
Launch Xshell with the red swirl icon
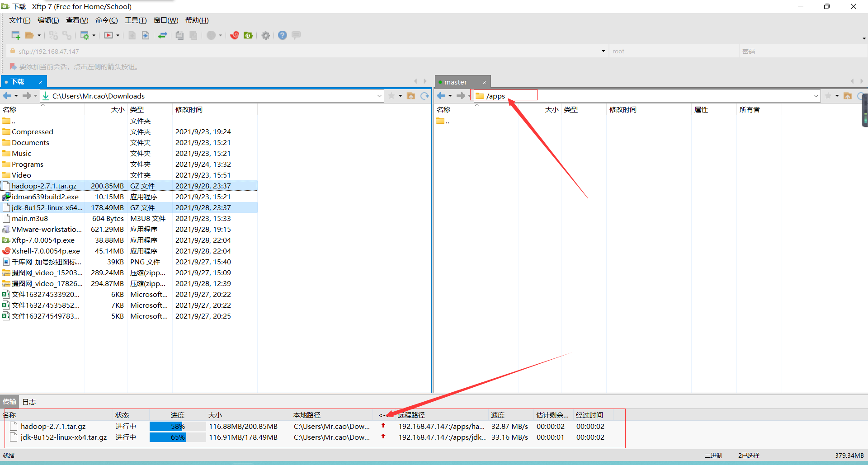[235, 35]
